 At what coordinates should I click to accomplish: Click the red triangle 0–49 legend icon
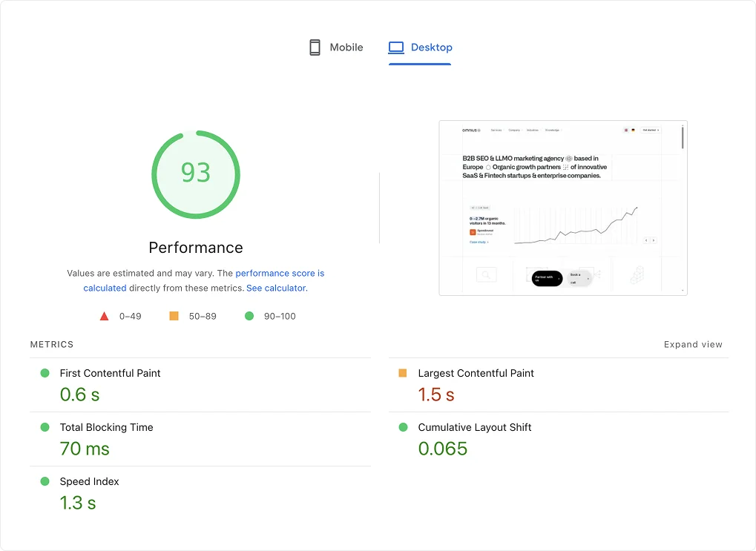click(105, 317)
